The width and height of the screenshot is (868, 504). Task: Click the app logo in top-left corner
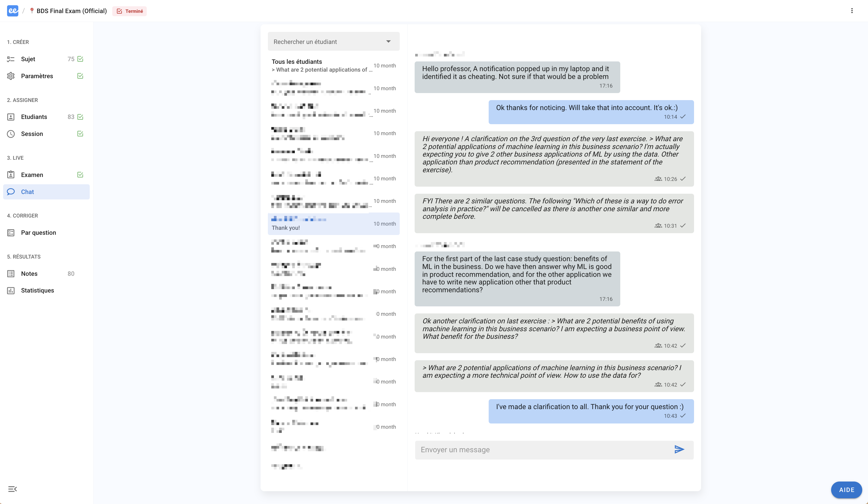13,11
